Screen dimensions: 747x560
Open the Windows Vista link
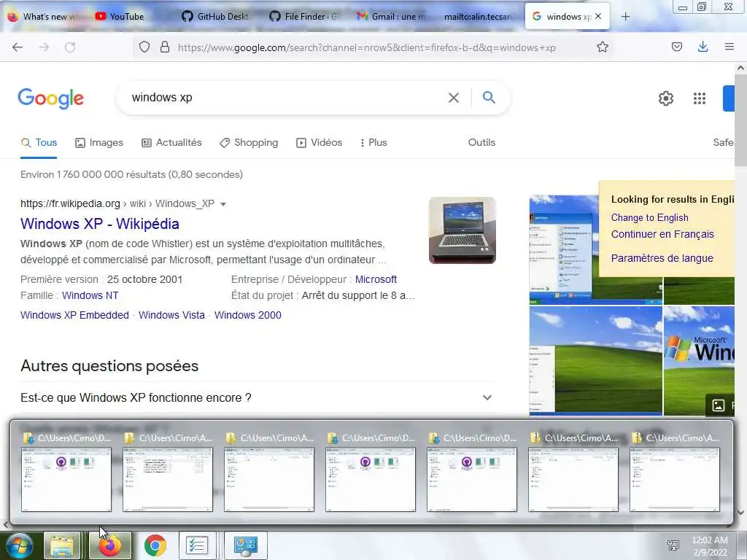pyautogui.click(x=171, y=315)
